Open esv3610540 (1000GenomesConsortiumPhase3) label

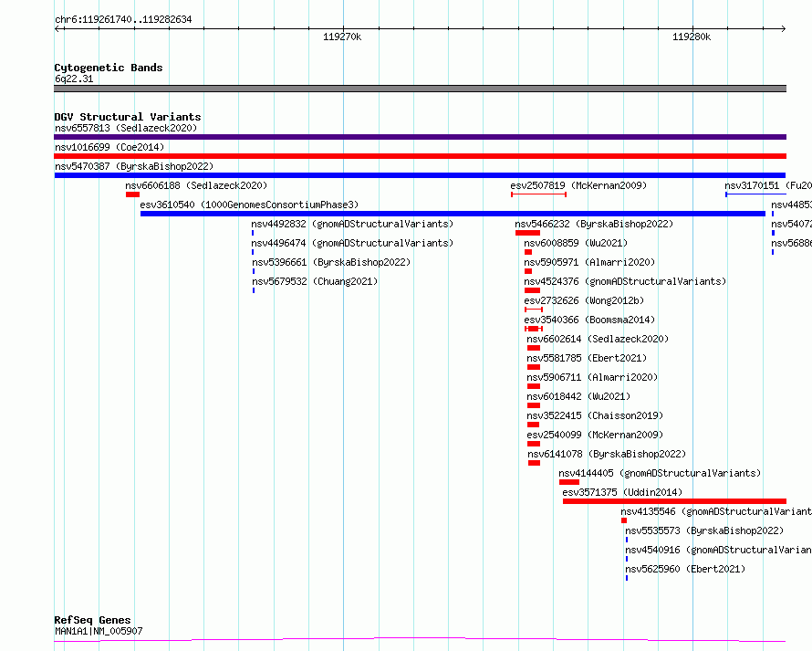point(249,205)
